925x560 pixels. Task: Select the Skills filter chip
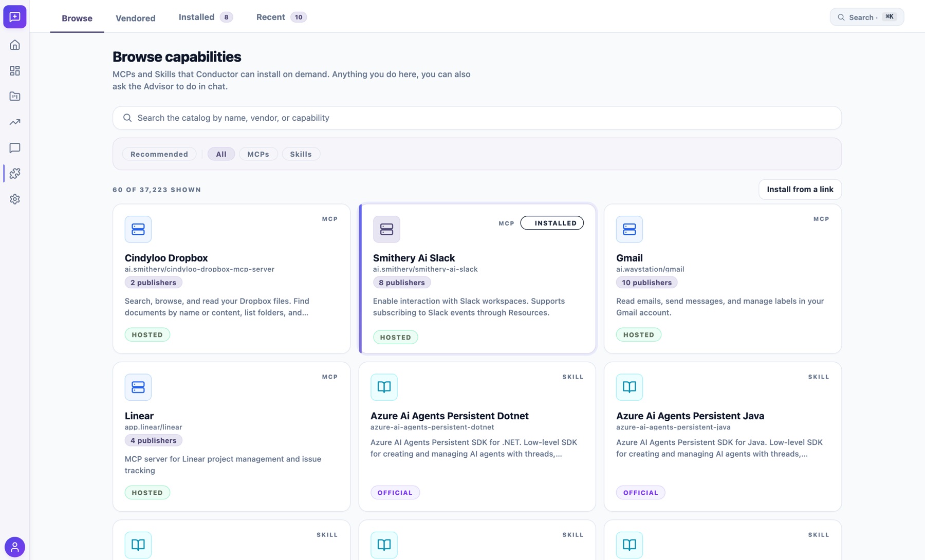pyautogui.click(x=301, y=154)
